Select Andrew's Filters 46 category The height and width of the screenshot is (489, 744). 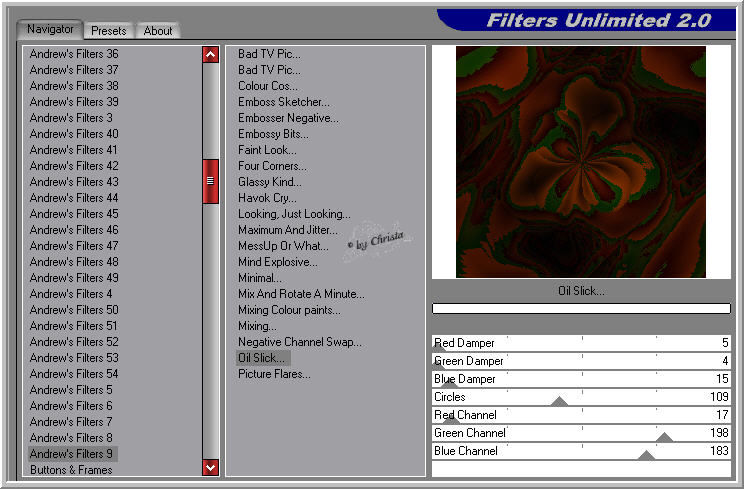coord(74,230)
